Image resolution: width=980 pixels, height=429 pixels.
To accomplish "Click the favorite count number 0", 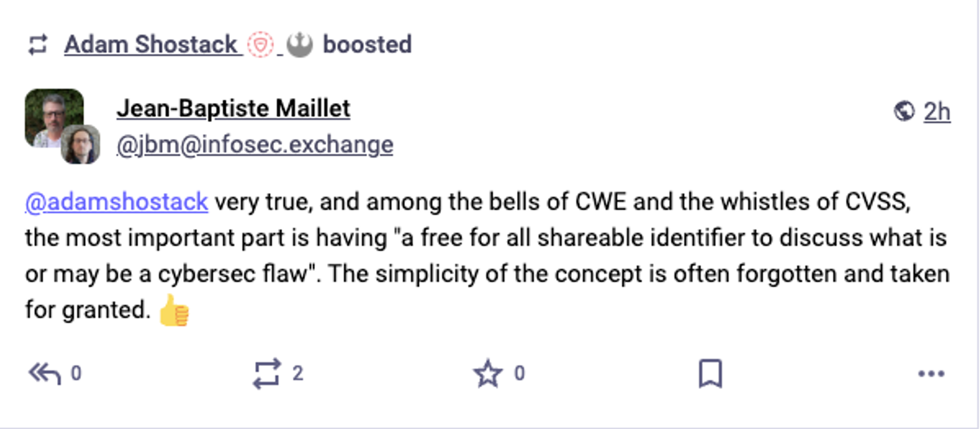I will click(519, 373).
